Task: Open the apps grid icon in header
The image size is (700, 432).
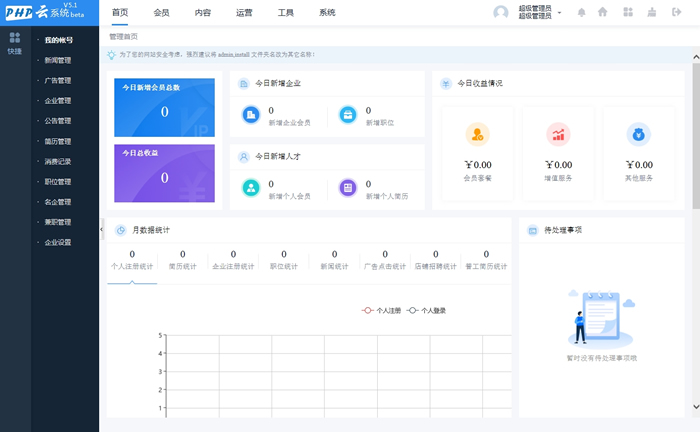Action: 628,12
